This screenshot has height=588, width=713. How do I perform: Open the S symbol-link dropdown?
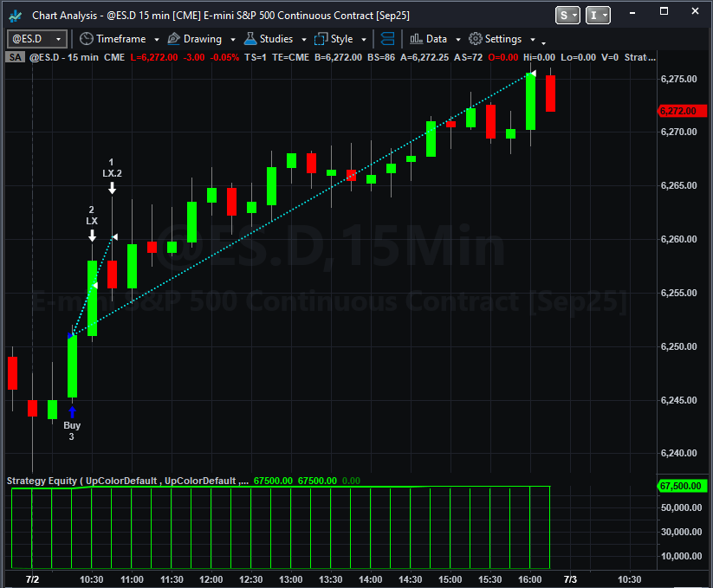[567, 16]
